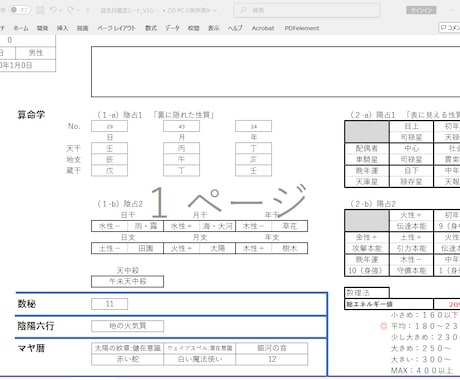The width and height of the screenshot is (460, 380).
Task: Select the 草花 cell
Action: tap(290, 226)
